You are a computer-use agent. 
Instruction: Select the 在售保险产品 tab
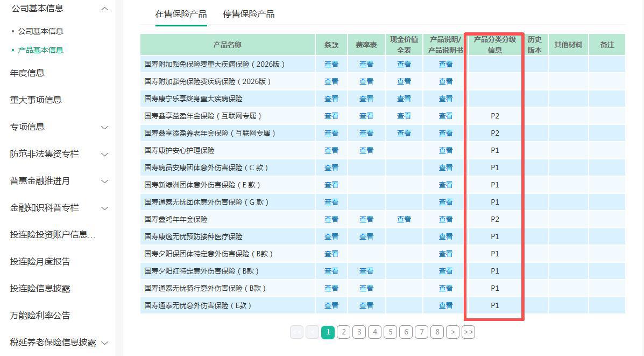pyautogui.click(x=181, y=14)
